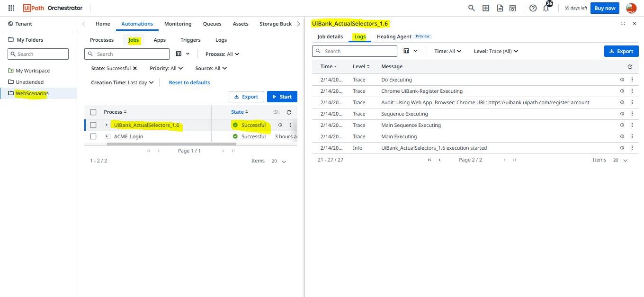Open the apps waffle grid icon top-left

[10, 8]
